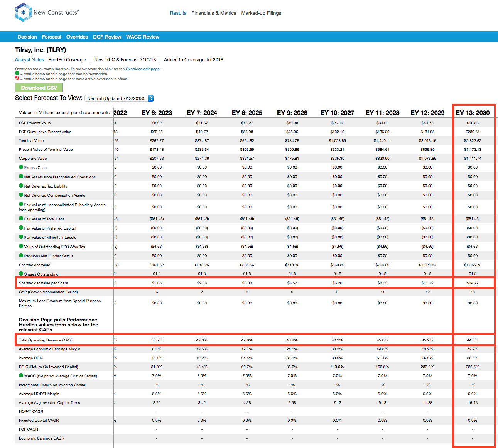498x448 pixels.
Task: Open the Select Forecast To View dropdown
Action: coord(119,98)
